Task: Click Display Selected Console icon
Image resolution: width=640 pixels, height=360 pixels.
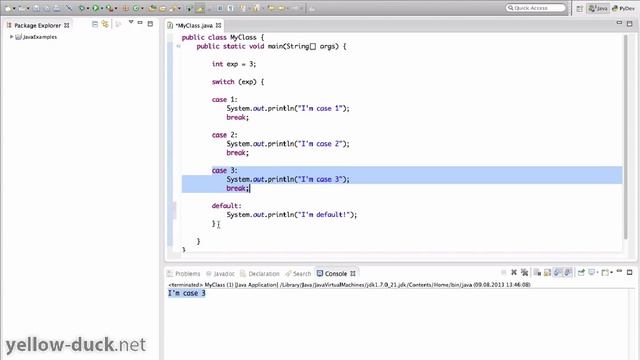Action: [x=591, y=272]
